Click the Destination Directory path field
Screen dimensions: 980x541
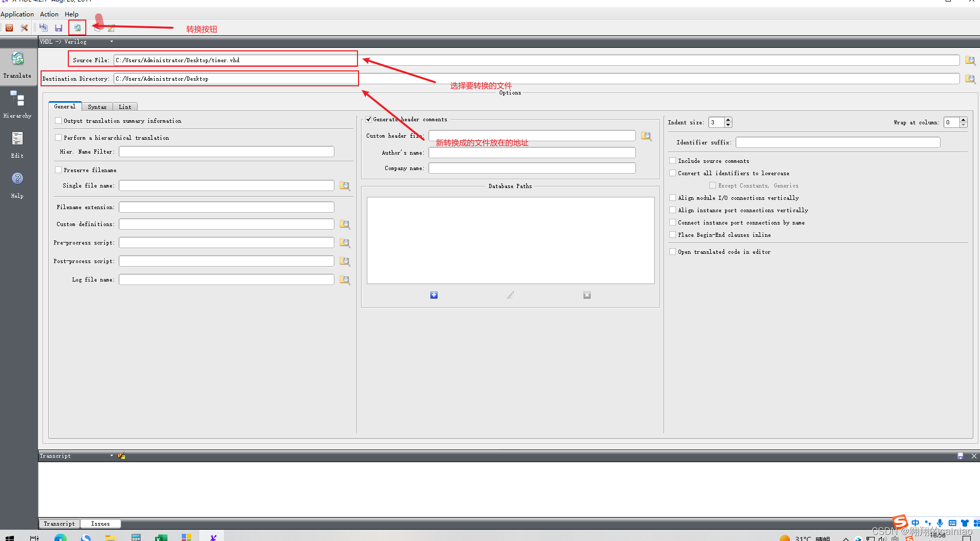[x=536, y=79]
